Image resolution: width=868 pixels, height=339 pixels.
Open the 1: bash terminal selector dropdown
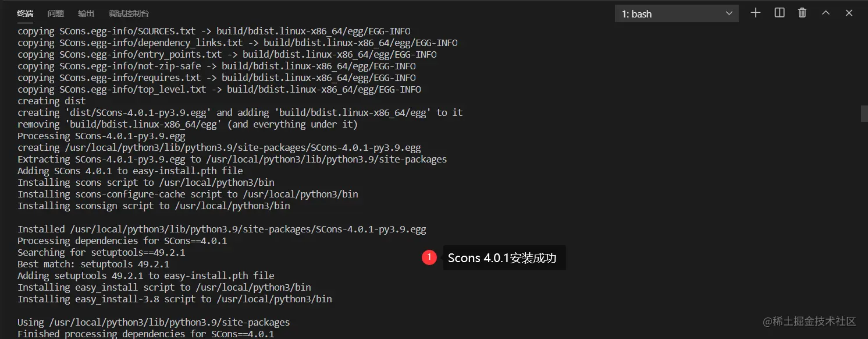[x=677, y=13]
